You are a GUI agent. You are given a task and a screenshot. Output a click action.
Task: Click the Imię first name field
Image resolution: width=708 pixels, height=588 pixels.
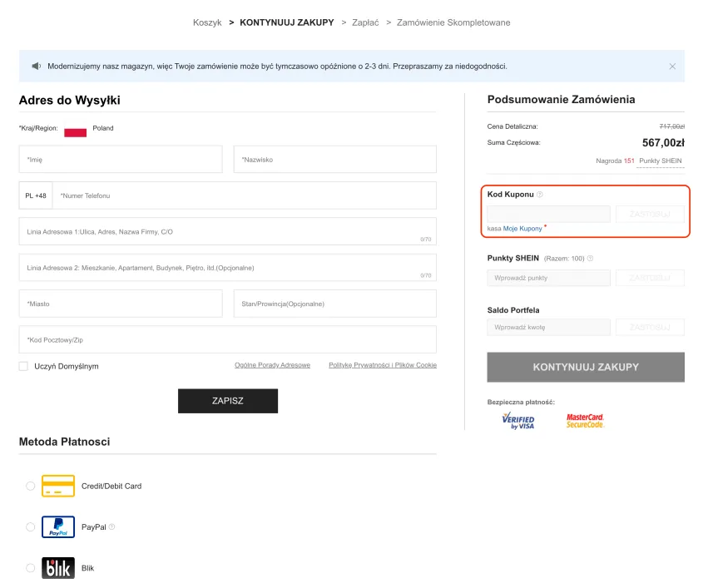(x=121, y=160)
